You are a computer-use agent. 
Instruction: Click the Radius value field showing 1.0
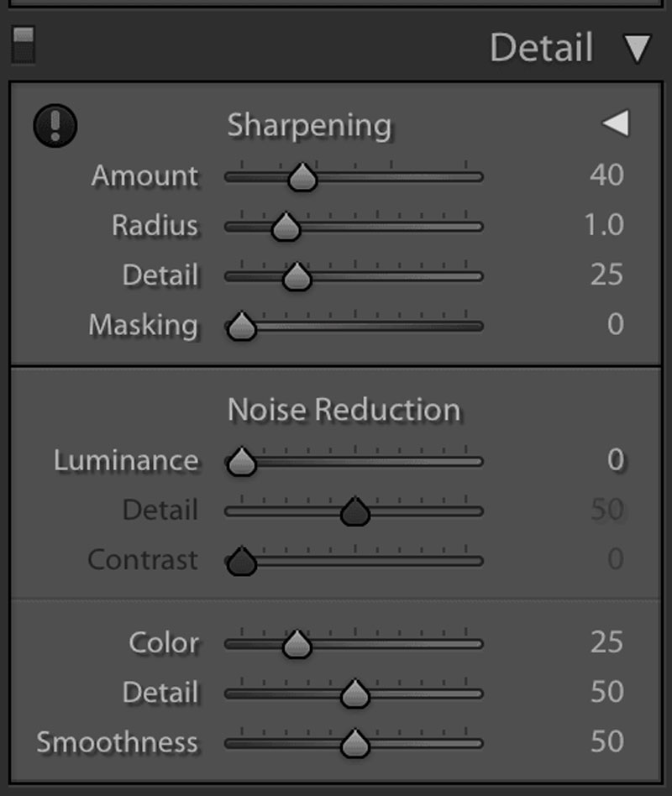coord(603,225)
